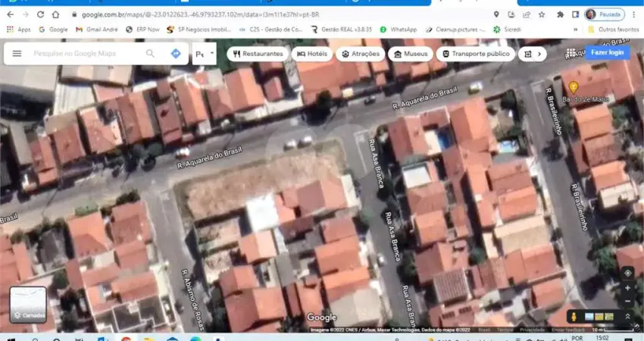The image size is (644, 341).
Task: Filter map by Restaurantes
Action: click(x=258, y=54)
